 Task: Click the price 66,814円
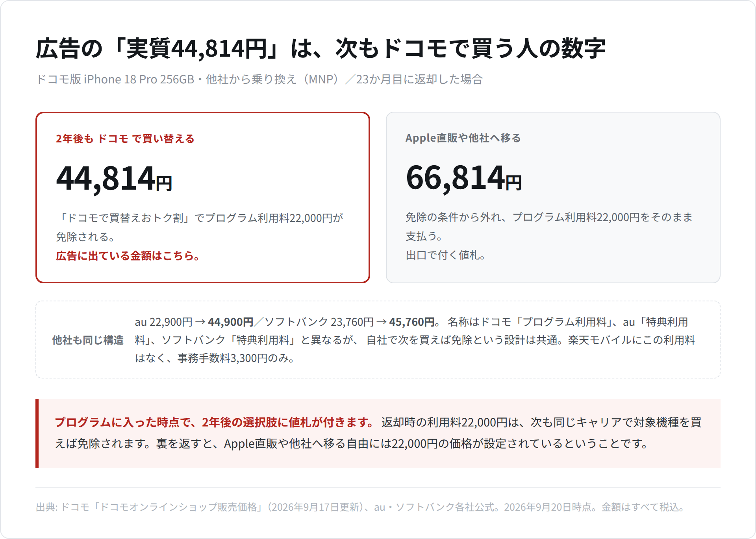click(464, 178)
